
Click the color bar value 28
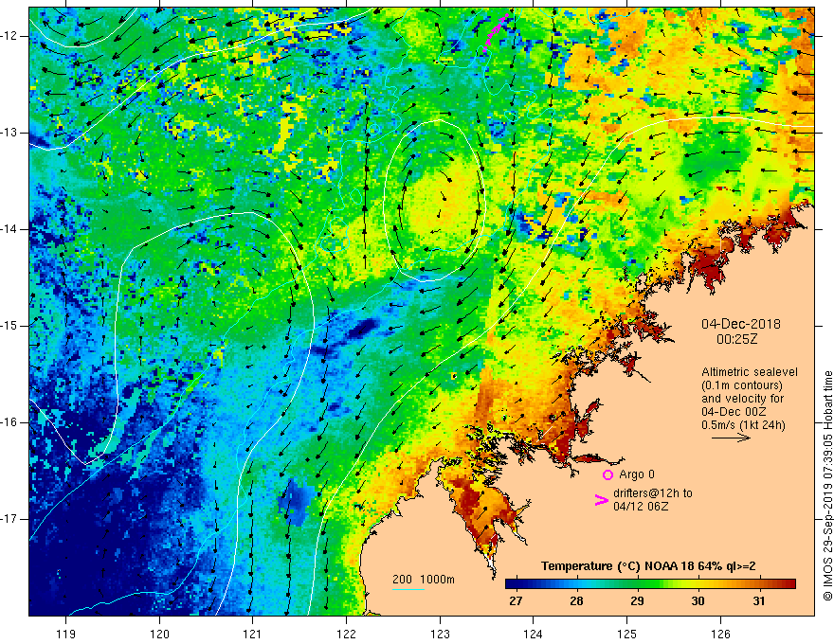(576, 601)
